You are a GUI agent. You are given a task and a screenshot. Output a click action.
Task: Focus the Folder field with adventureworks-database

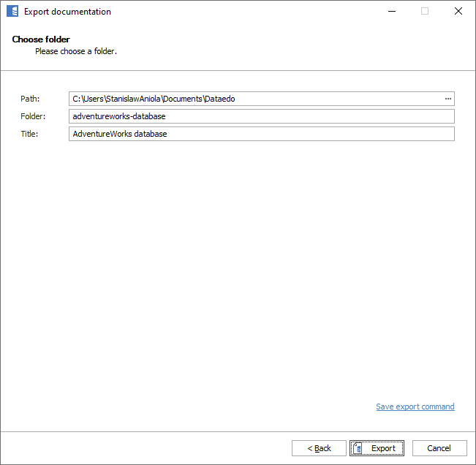click(261, 116)
